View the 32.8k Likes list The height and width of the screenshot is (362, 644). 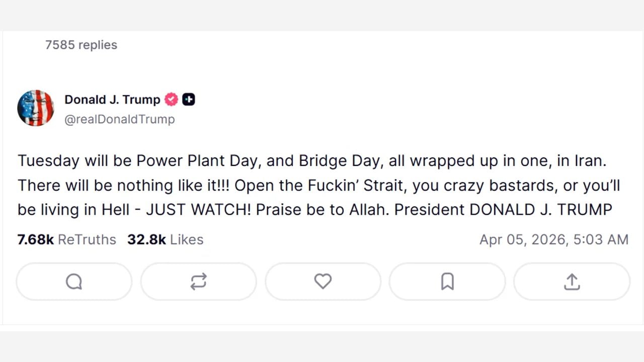click(x=166, y=239)
